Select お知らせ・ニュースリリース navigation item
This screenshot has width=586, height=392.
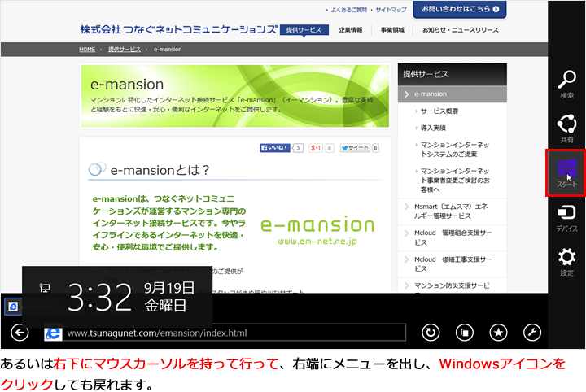click(x=460, y=30)
